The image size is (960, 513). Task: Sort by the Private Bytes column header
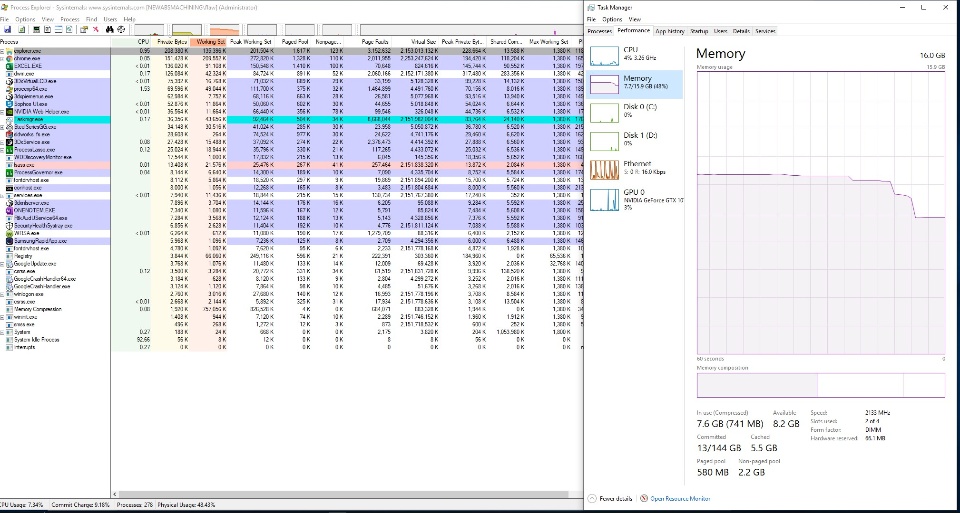(171, 42)
